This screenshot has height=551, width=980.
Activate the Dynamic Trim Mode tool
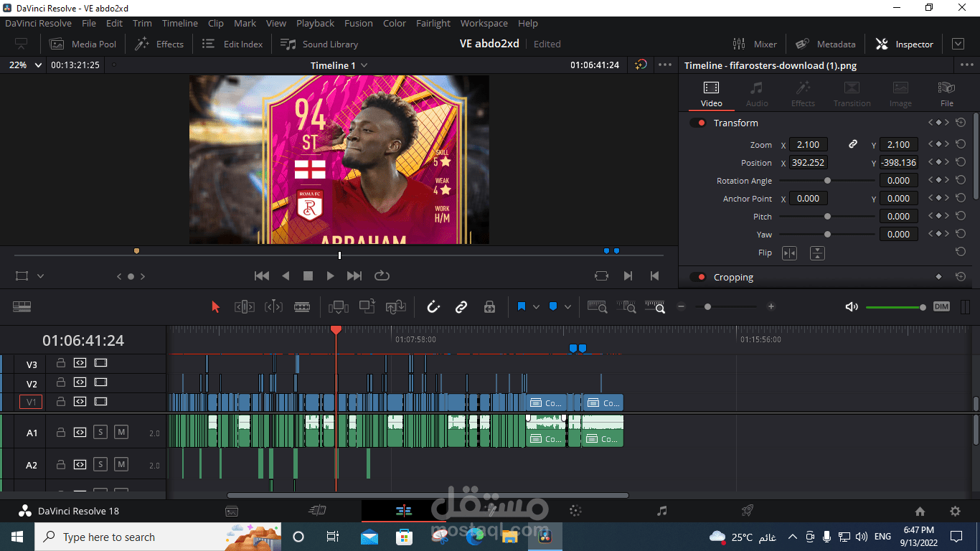pos(273,307)
